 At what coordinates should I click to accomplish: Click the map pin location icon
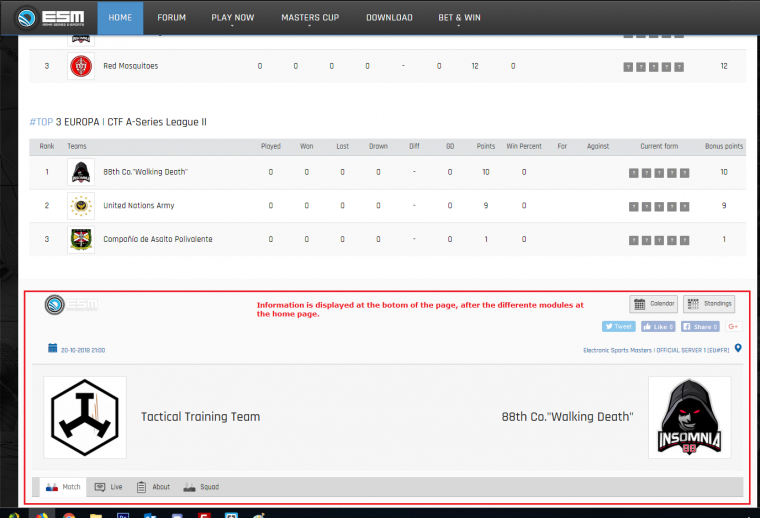738,348
